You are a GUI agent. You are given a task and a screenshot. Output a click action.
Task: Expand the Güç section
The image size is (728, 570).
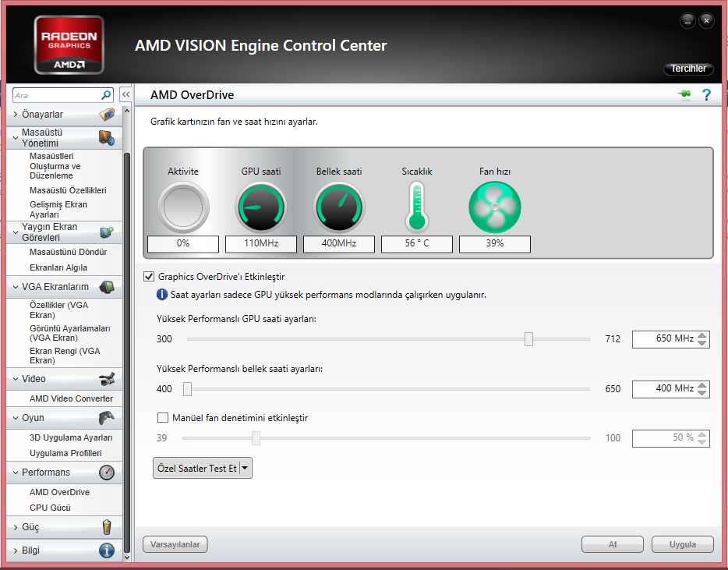point(16,527)
